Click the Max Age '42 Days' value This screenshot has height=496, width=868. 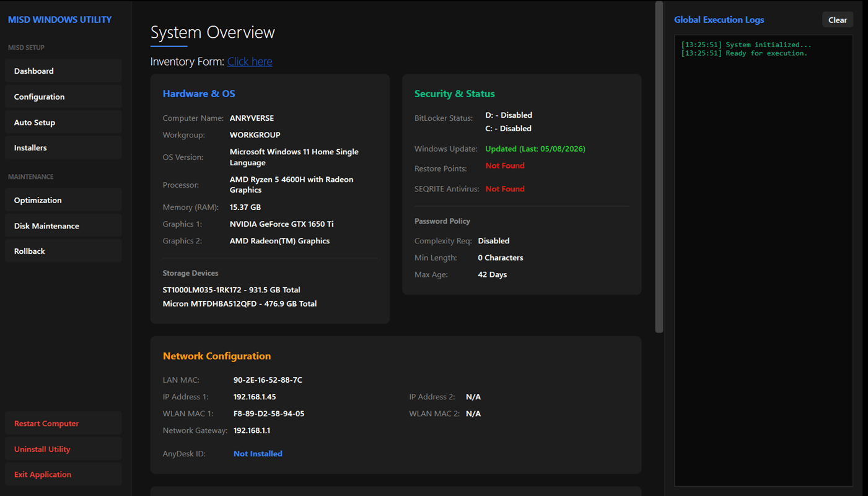493,275
